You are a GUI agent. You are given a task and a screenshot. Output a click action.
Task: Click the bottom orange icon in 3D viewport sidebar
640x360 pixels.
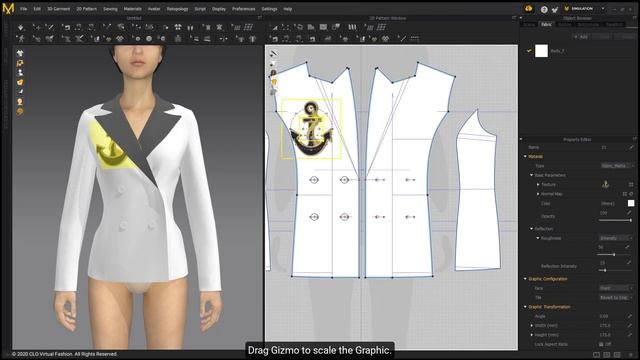(20, 111)
